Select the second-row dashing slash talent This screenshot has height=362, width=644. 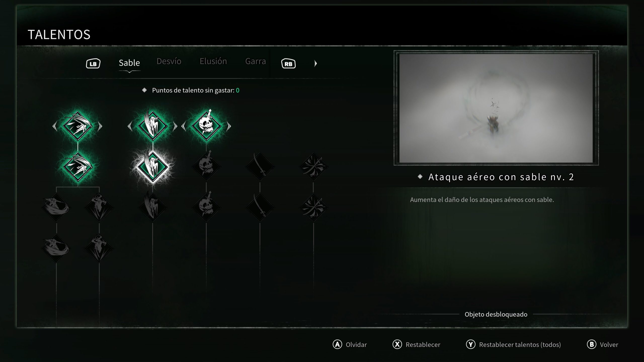point(77,167)
